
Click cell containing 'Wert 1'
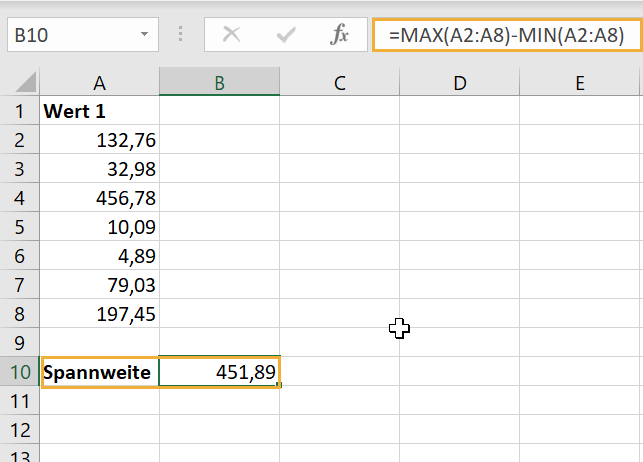click(100, 111)
